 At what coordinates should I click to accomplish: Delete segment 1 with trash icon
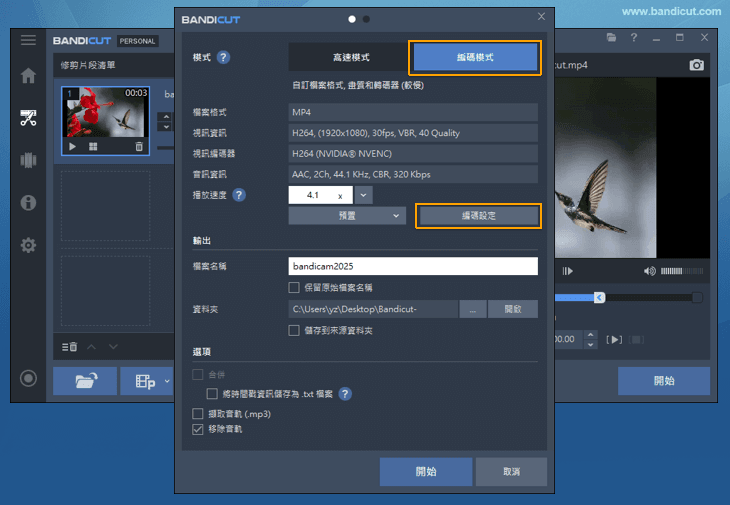click(139, 147)
